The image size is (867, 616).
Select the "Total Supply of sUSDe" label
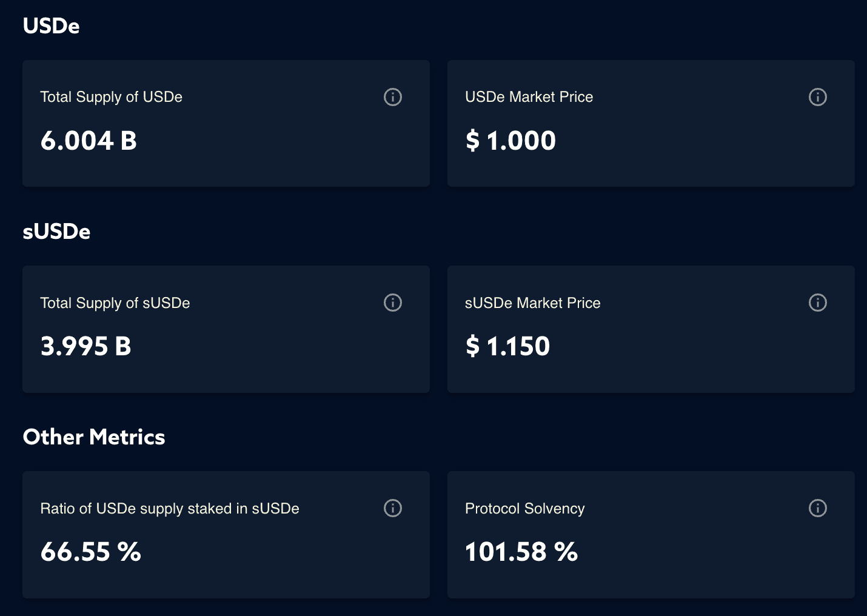tap(115, 303)
